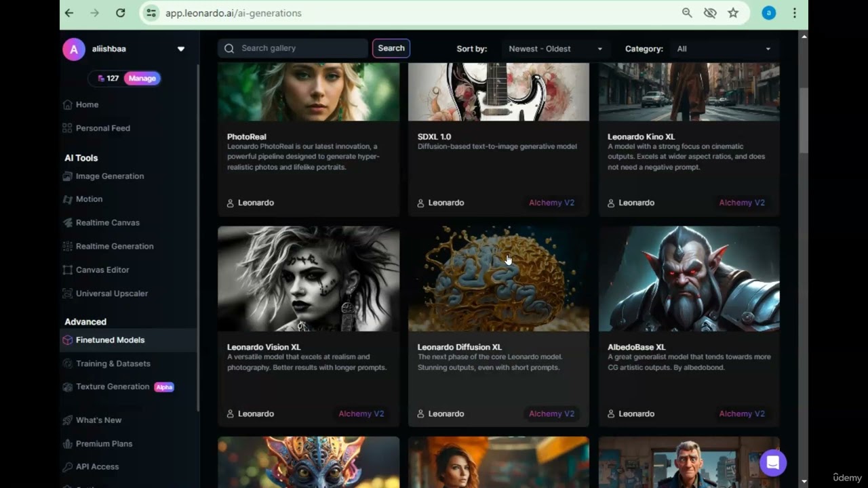
Task: Open Texture Generation in the sidebar
Action: pos(113,386)
